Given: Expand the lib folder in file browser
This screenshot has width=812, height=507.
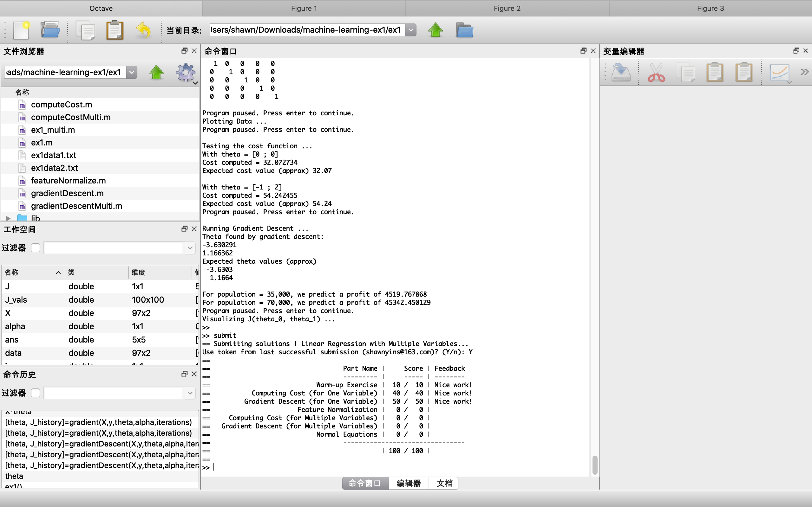Looking at the screenshot, I should coord(8,218).
